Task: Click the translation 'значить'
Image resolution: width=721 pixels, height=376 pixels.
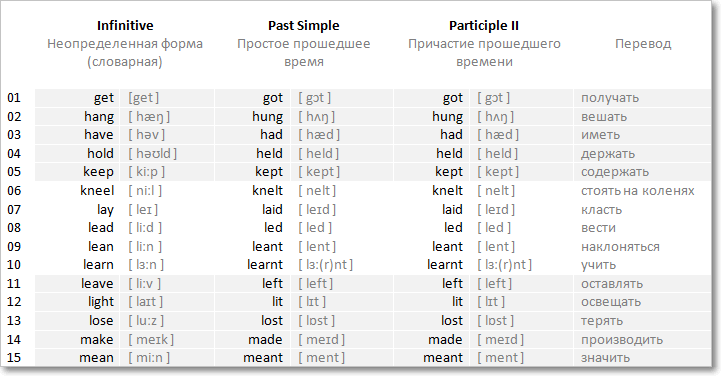Action: pos(605,358)
